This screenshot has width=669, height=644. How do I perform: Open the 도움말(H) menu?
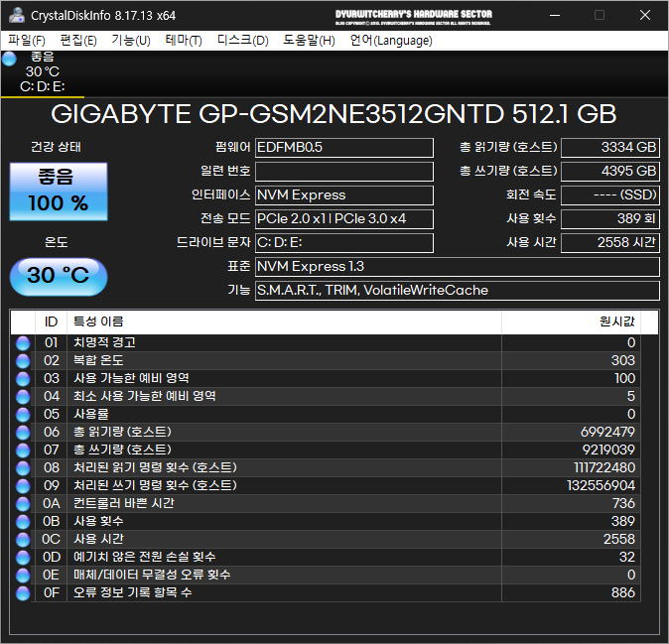(309, 41)
